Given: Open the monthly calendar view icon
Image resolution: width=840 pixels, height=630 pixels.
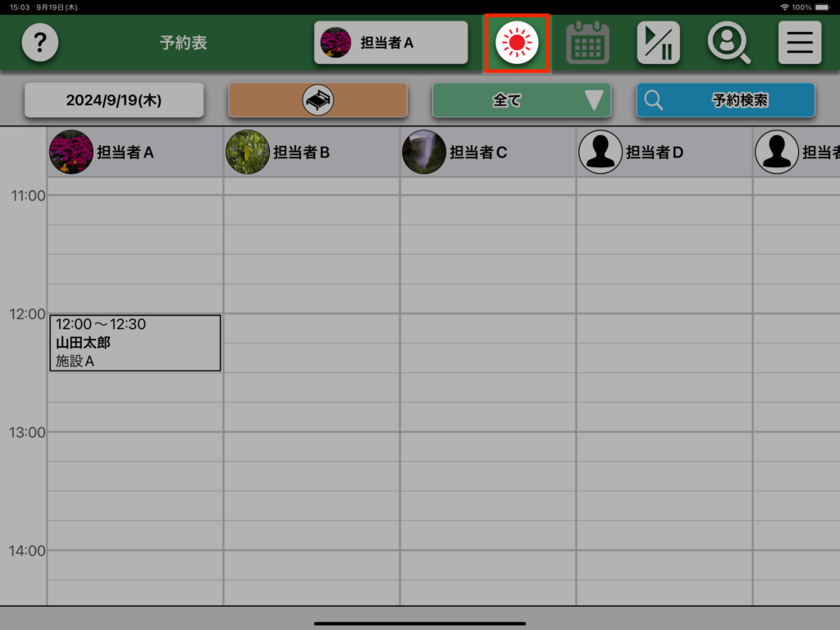Looking at the screenshot, I should [587, 43].
